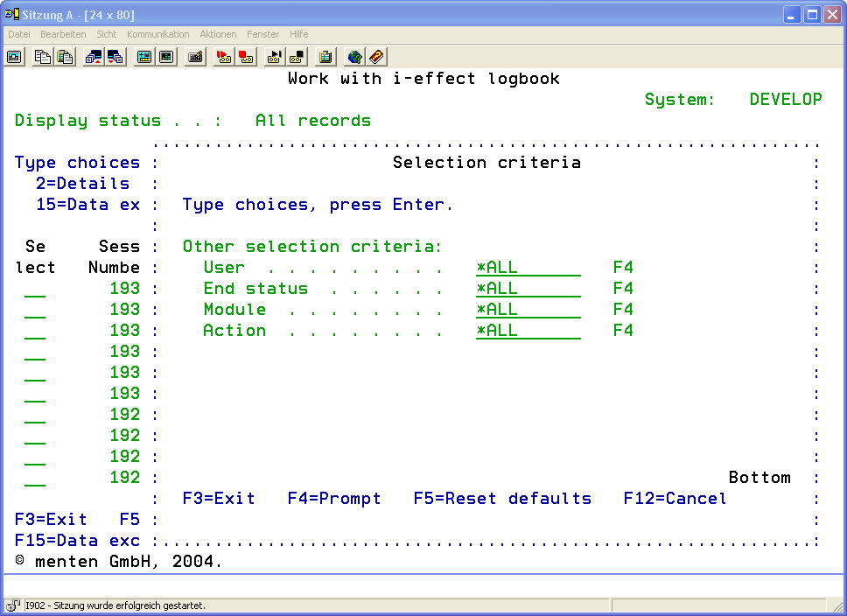Focus the Action *ALL field
This screenshot has width=847, height=616.
528,331
